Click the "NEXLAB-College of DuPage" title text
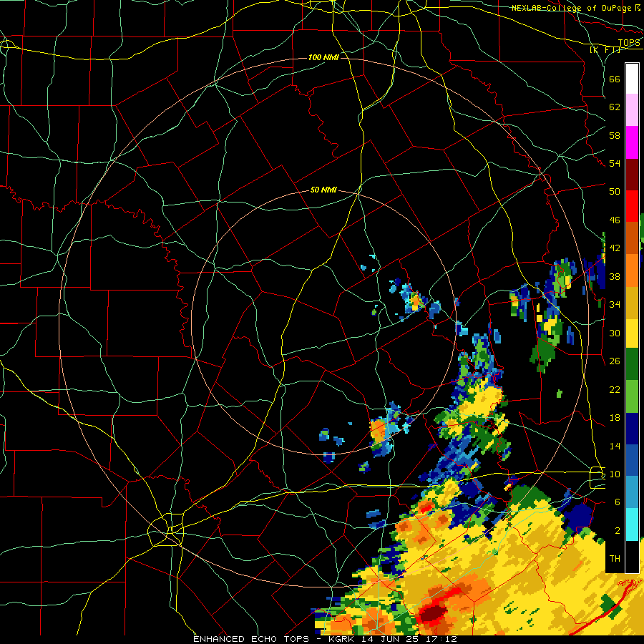Screen dimensions: 644x644 pyautogui.click(x=571, y=8)
